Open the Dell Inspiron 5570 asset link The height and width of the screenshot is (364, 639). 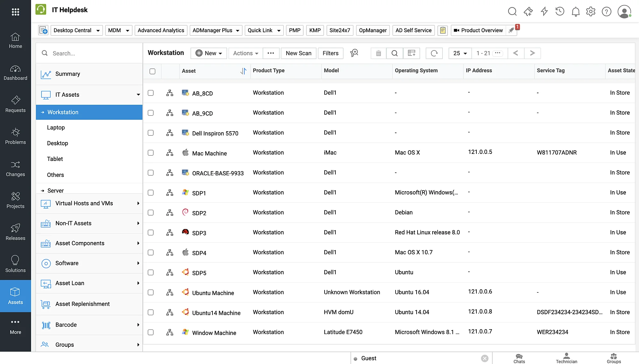pos(215,133)
